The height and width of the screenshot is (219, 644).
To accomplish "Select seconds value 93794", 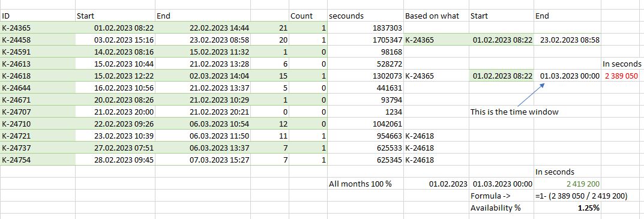I will [x=365, y=100].
